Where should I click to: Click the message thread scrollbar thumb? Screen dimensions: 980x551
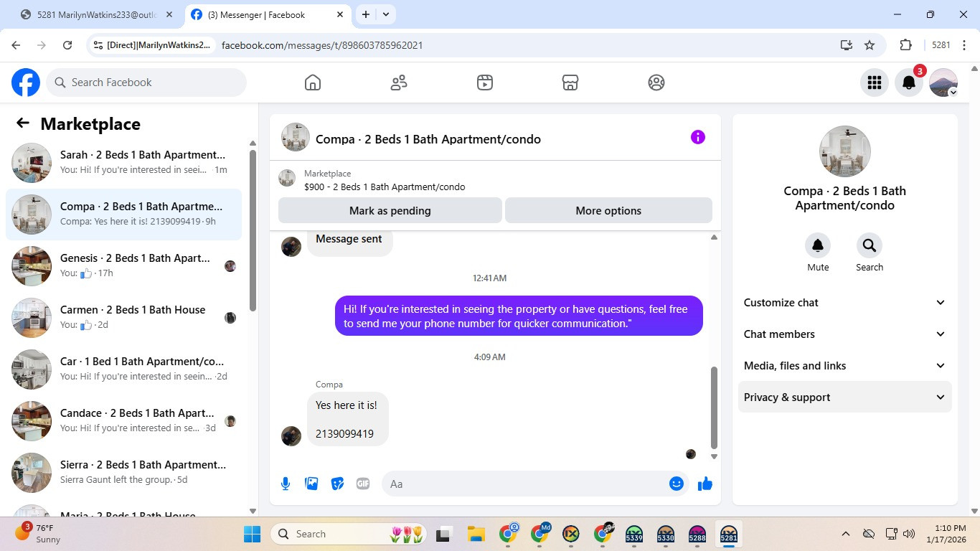click(714, 407)
